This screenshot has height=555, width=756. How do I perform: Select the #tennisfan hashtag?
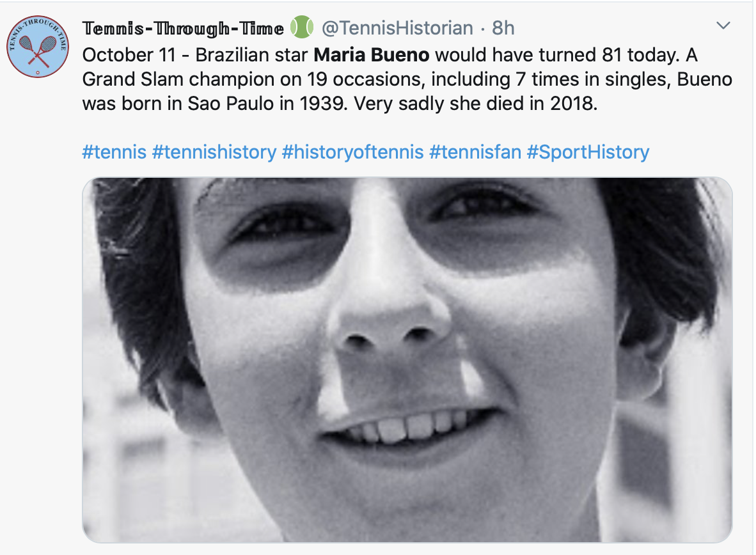point(475,152)
